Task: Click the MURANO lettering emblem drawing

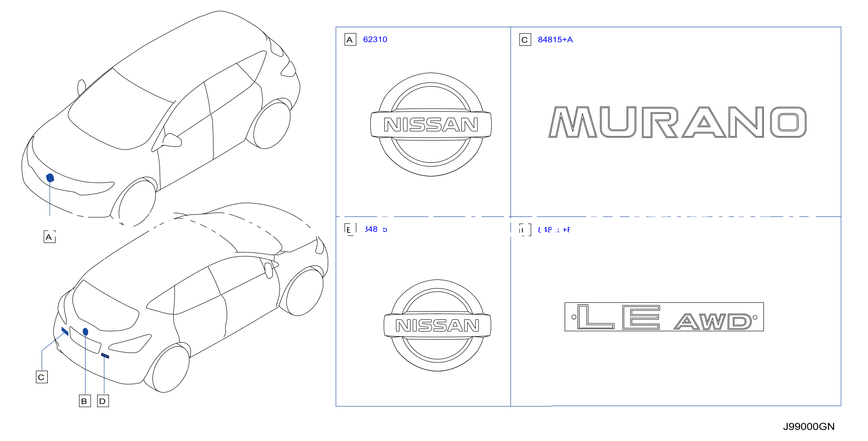Action: pos(678,122)
